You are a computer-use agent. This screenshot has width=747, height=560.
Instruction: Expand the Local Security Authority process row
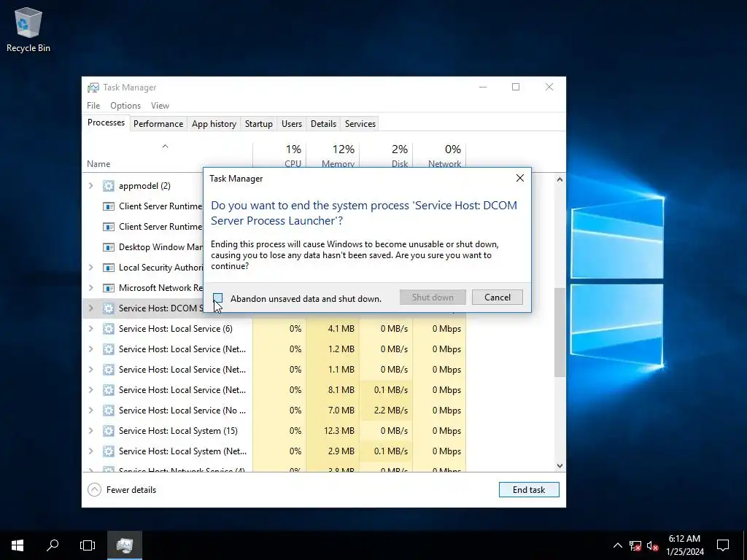91,267
